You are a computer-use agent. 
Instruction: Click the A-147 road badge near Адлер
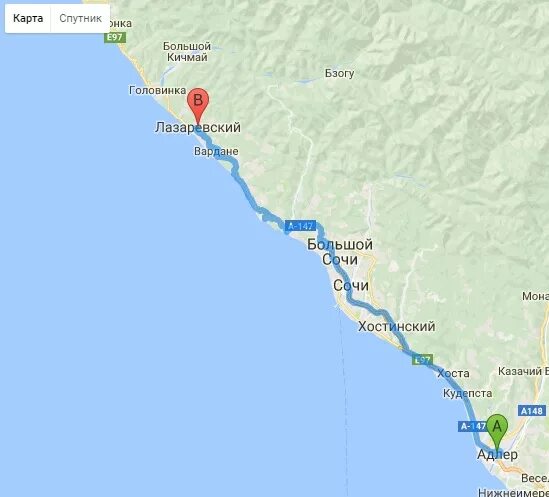[473, 426]
